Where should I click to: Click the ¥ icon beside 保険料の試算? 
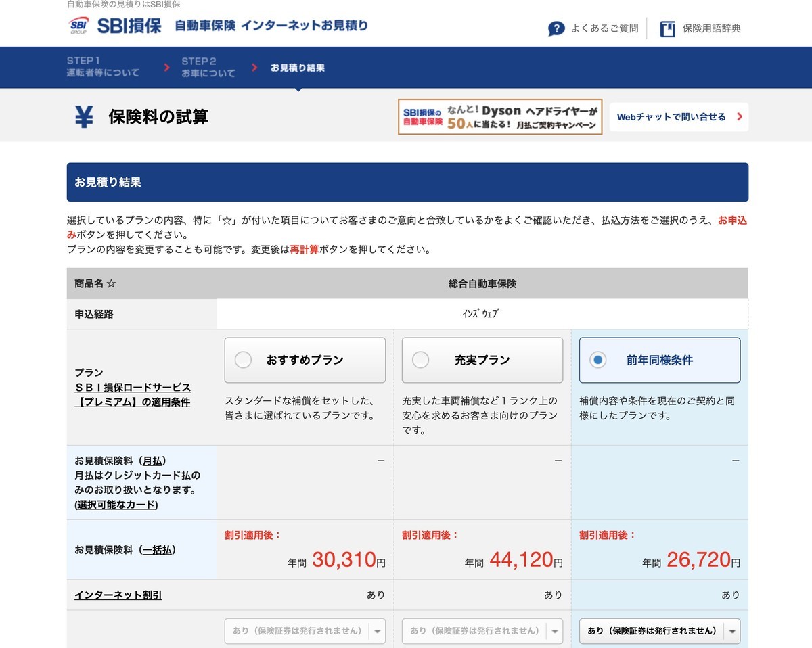pyautogui.click(x=83, y=116)
